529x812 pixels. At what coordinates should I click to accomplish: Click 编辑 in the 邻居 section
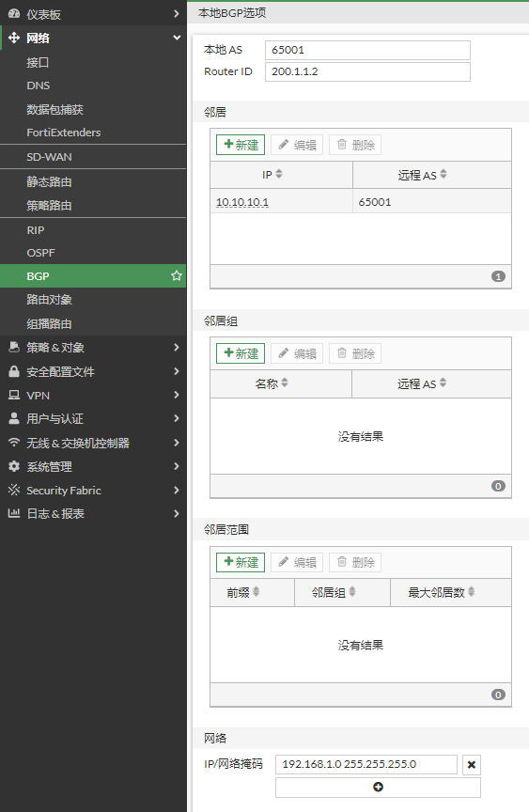point(297,145)
